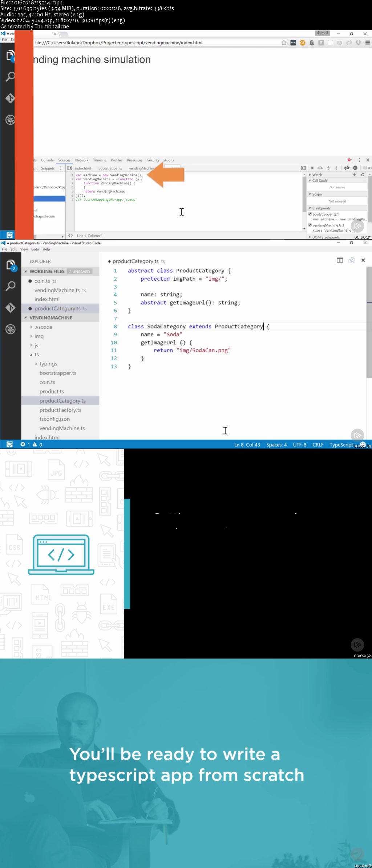Open the File menu in VS Code
372x868 pixels.
4,249
